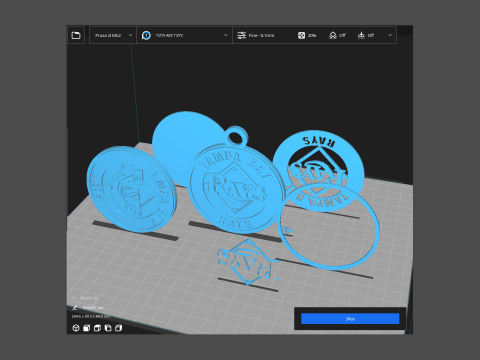
Task: Click the support off icon
Action: (333, 35)
